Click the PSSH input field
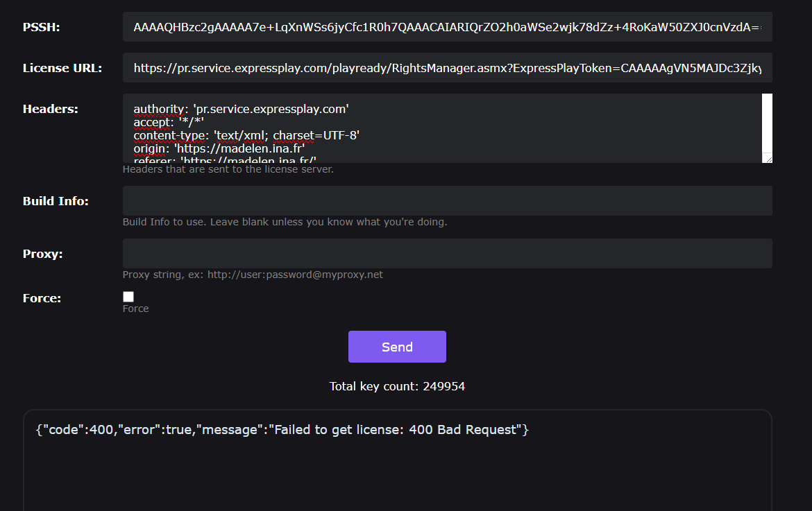Viewport: 812px width, 511px height. [447, 28]
